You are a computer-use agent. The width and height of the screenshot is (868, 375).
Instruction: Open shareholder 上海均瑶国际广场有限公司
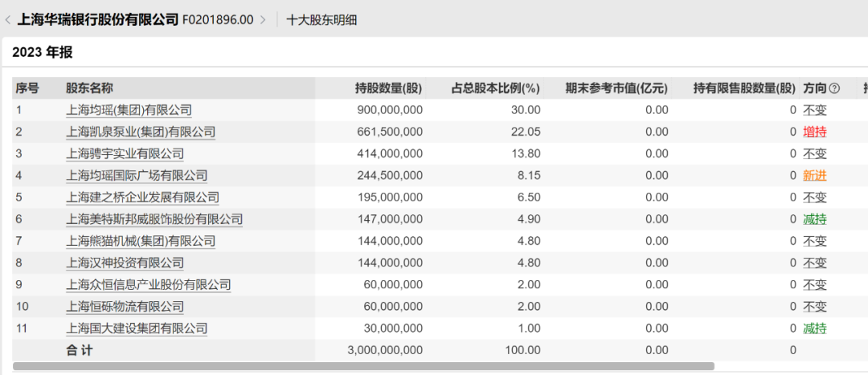137,176
